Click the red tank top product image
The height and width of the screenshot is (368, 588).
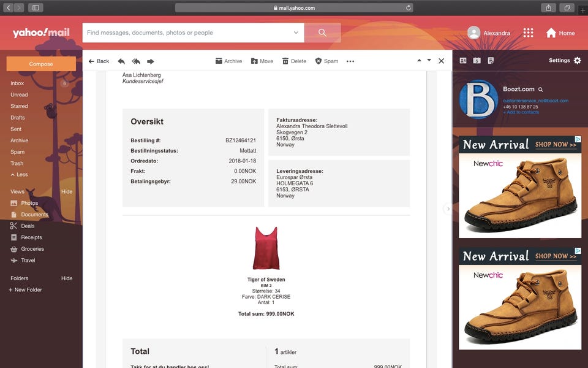click(266, 248)
